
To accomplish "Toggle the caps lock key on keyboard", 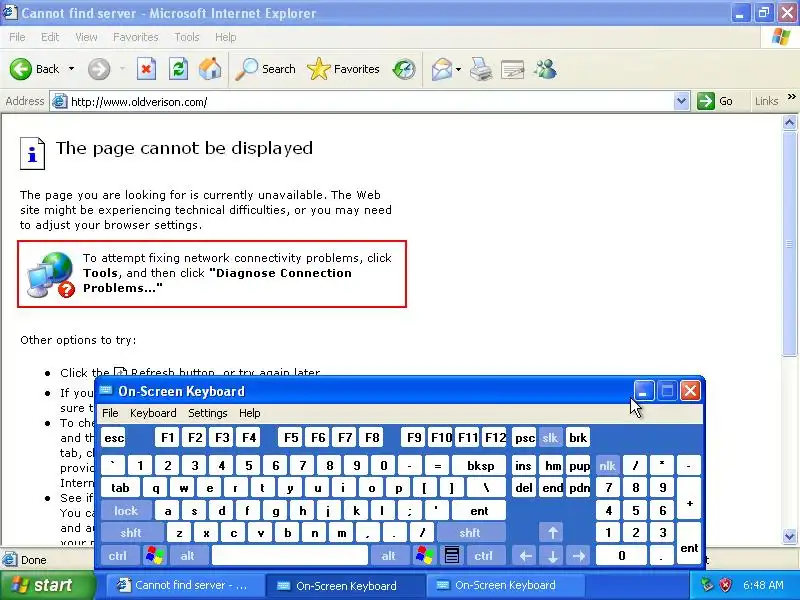I will (126, 510).
